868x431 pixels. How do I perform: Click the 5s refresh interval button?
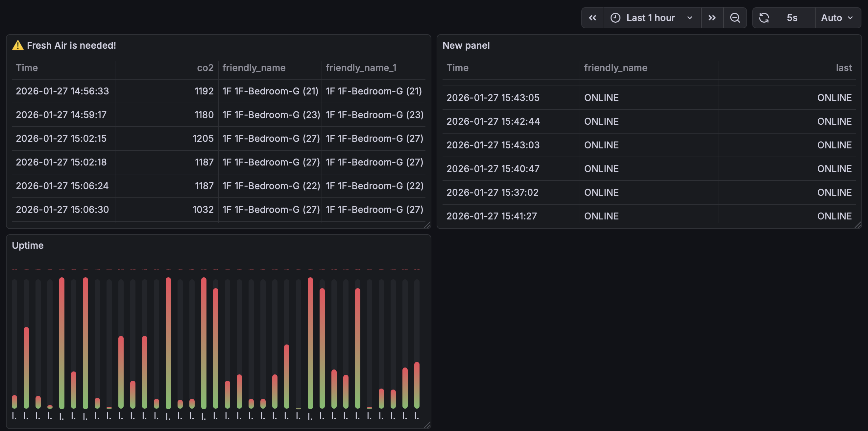(x=792, y=17)
